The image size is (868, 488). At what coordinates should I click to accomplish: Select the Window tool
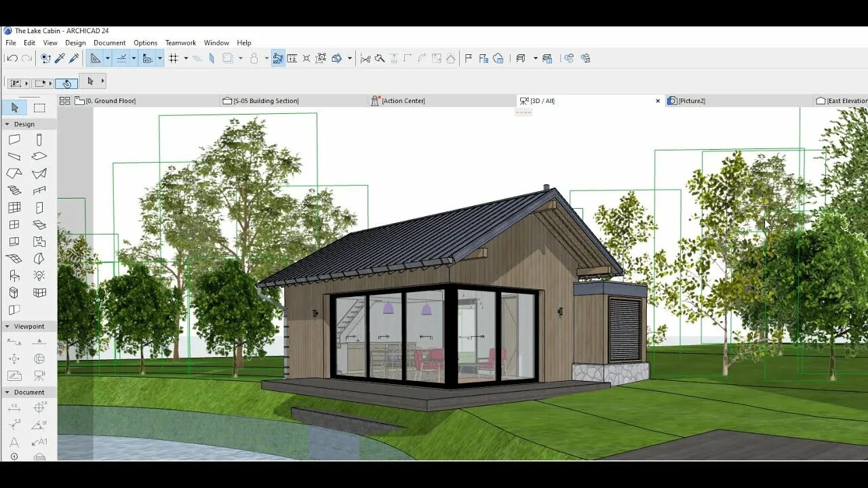14,224
